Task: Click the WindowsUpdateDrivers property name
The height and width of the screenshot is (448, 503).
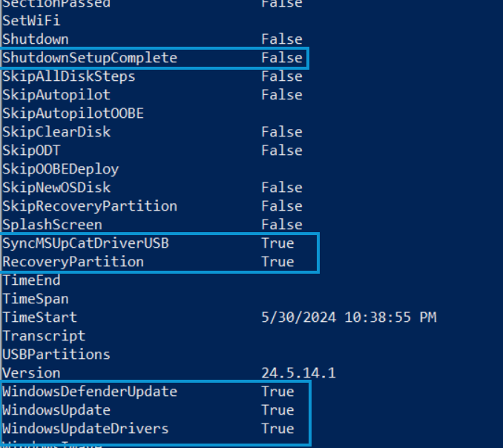Action: pos(85,429)
